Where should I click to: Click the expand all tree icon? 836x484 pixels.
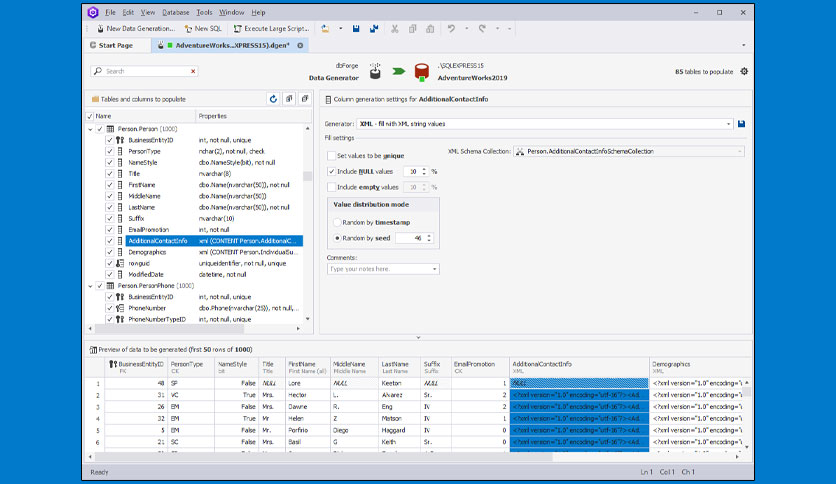click(289, 99)
